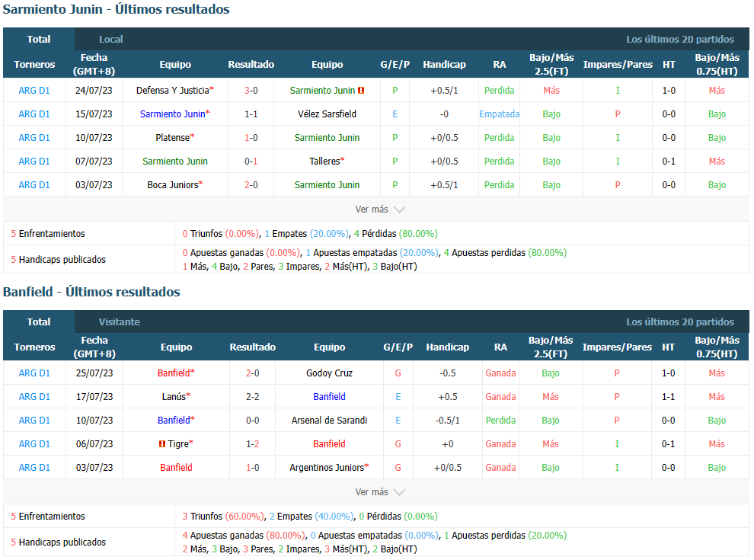Click the 1-1 result in Vélez Sarsfield row
Viewport: 754px width, 560px height.
(251, 114)
